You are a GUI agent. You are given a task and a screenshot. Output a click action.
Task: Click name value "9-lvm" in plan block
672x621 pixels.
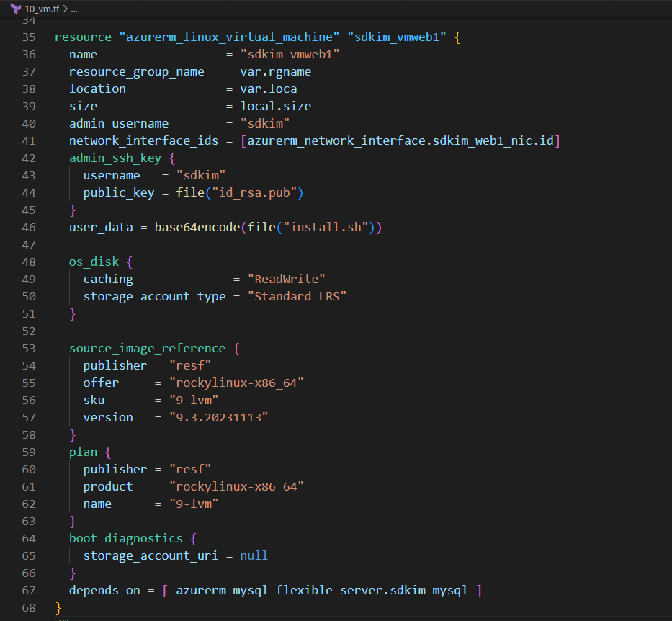(194, 504)
